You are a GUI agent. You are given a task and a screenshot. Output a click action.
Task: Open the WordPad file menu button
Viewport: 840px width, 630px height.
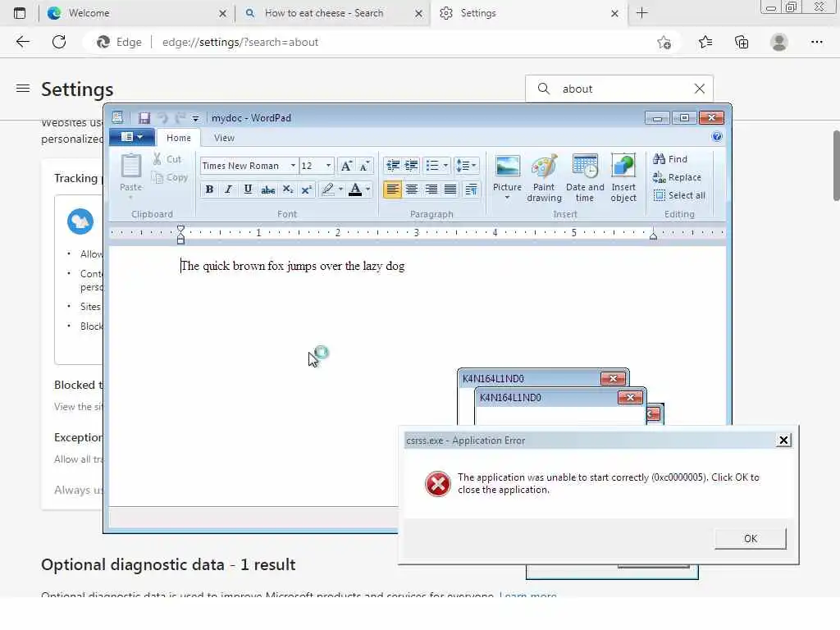pos(132,137)
